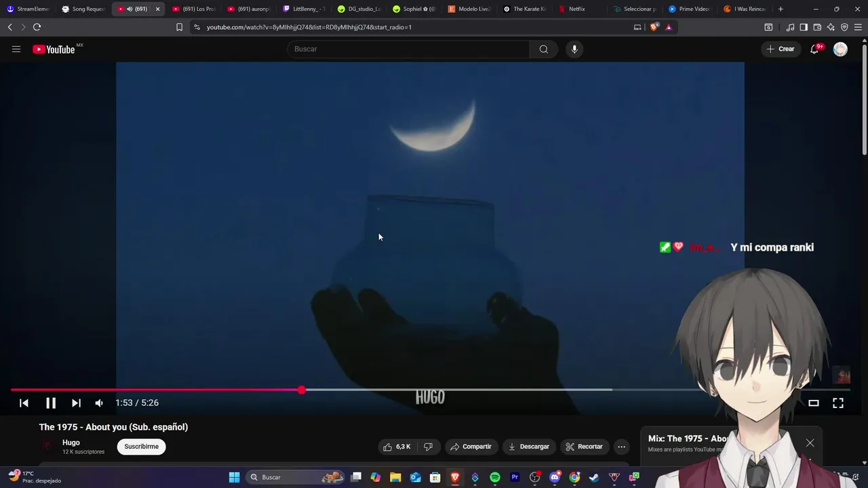Viewport: 868px width, 488px height.
Task: Close the Mix: The 1975 playlist panel
Action: [x=810, y=443]
